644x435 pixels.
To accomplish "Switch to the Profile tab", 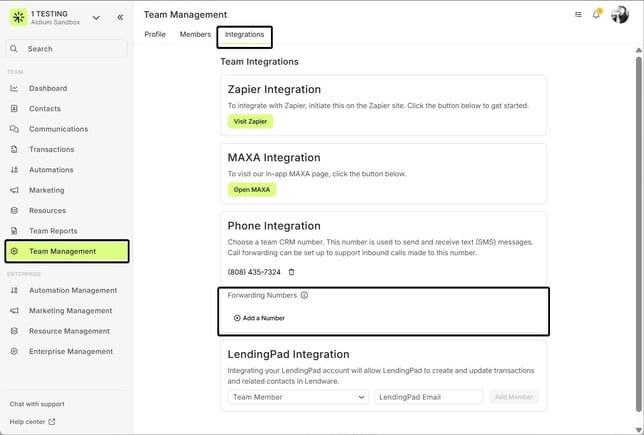I will [x=155, y=35].
